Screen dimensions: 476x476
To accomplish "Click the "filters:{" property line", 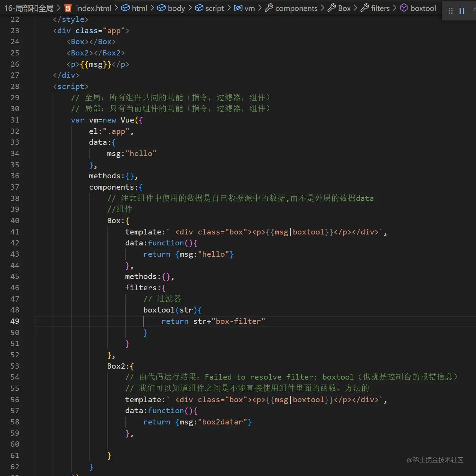I will point(145,288).
